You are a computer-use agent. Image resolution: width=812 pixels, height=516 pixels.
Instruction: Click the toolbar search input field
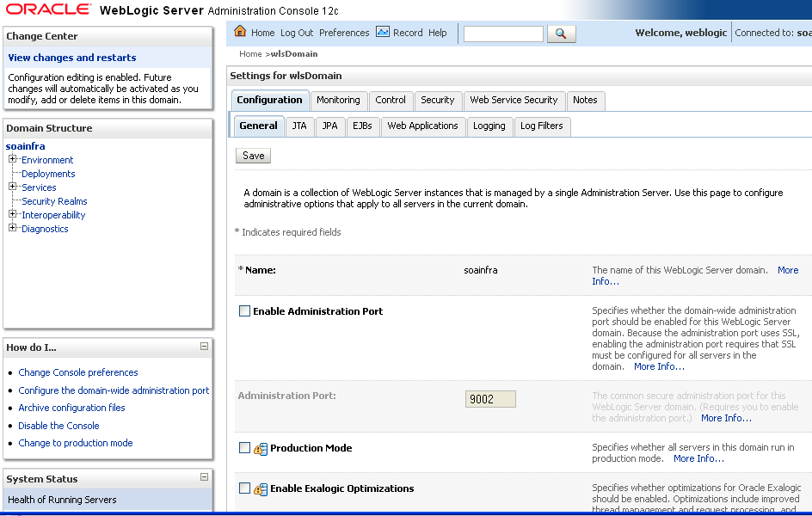point(503,34)
